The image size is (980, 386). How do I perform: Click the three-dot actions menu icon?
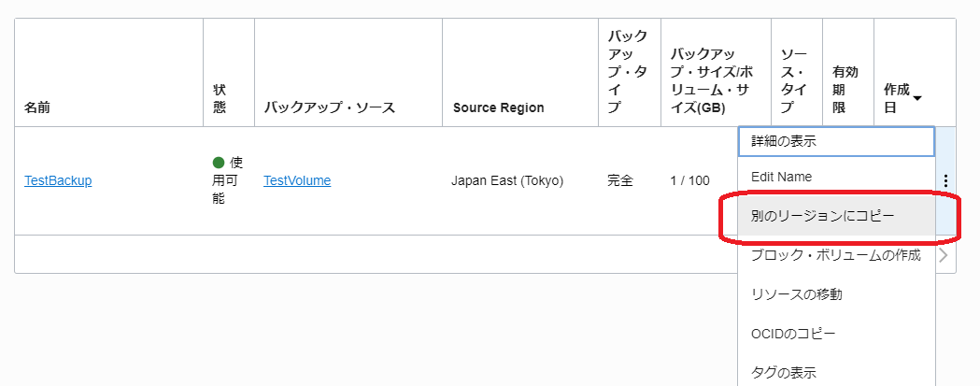[945, 181]
